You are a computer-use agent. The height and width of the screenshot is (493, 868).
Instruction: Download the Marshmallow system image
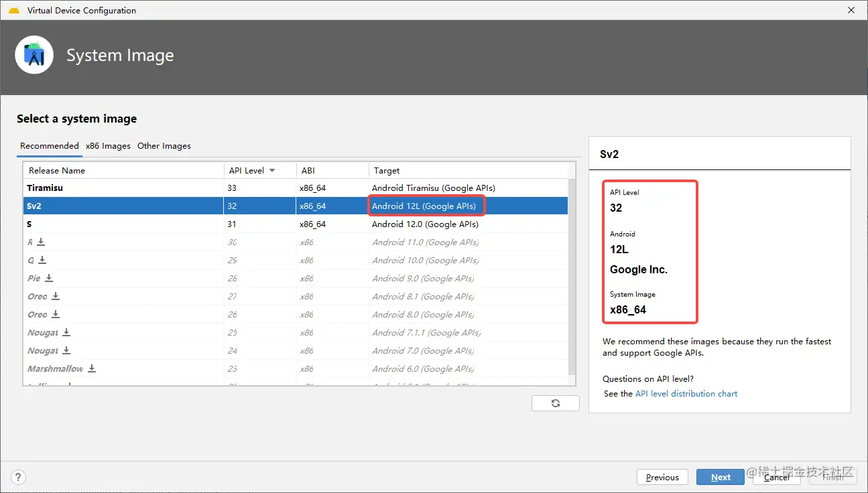(x=92, y=368)
